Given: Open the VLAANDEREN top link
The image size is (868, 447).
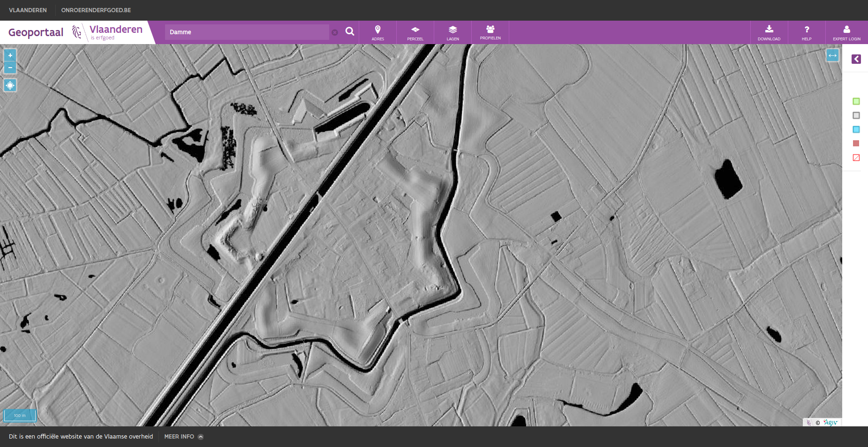Looking at the screenshot, I should (28, 10).
